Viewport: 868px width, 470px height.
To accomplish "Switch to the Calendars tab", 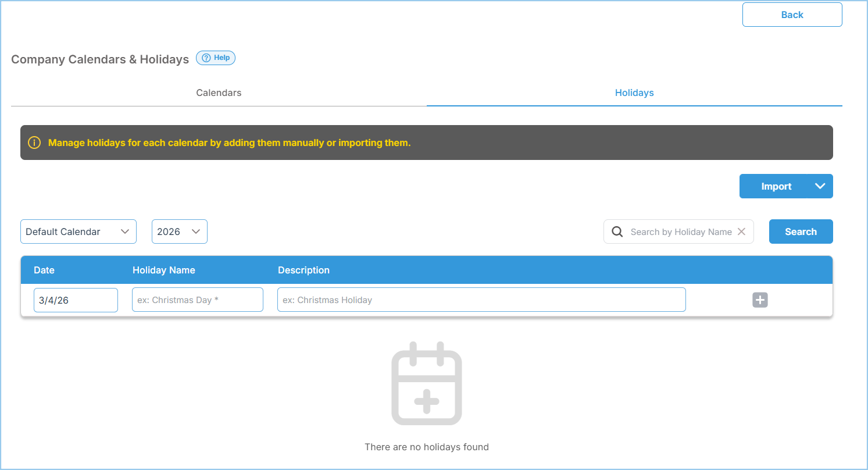I will point(219,93).
